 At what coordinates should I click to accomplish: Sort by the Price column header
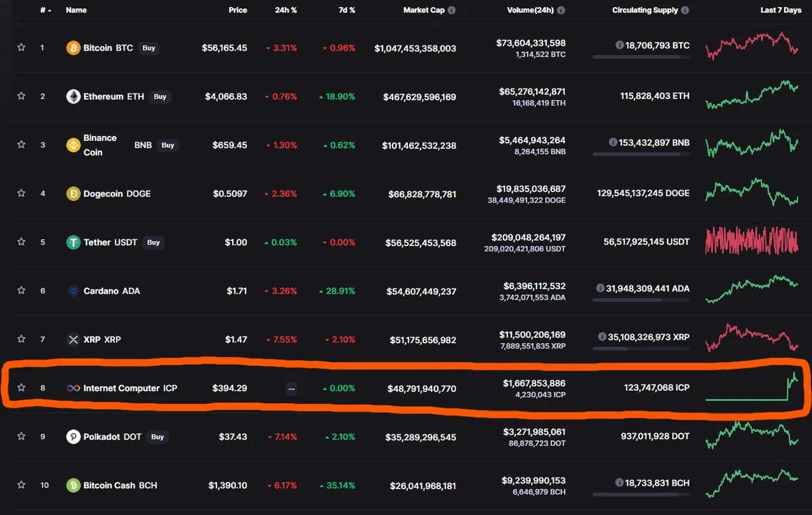(x=238, y=10)
